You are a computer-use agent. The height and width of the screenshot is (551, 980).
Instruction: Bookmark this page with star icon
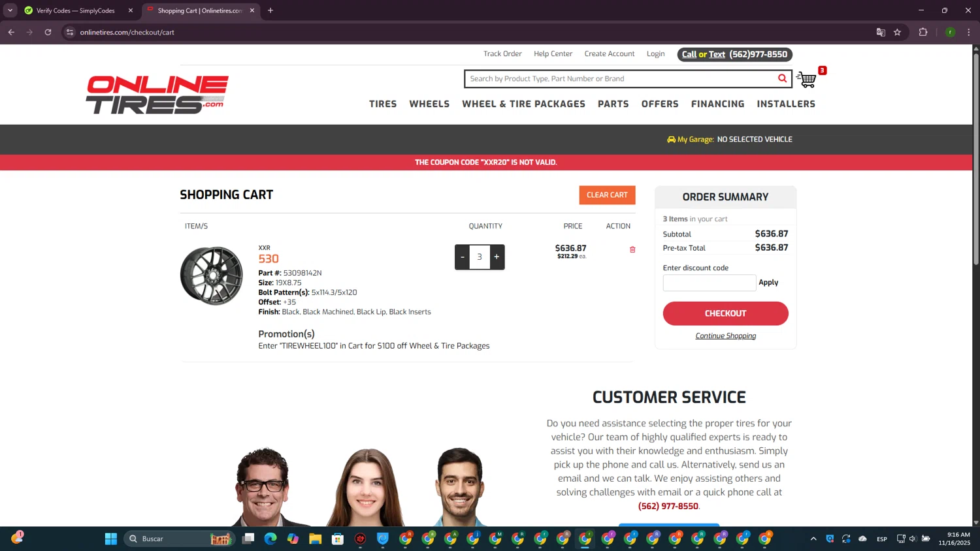coord(897,32)
